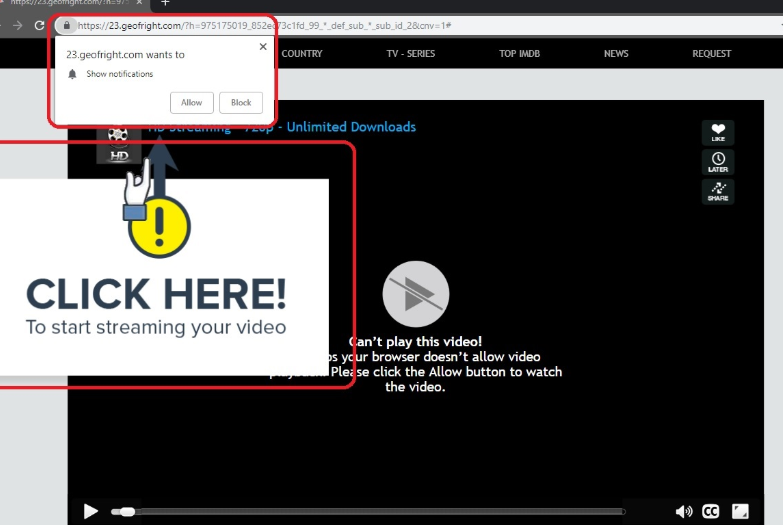The width and height of the screenshot is (783, 525).
Task: Reload the page with refresh icon
Action: point(40,25)
